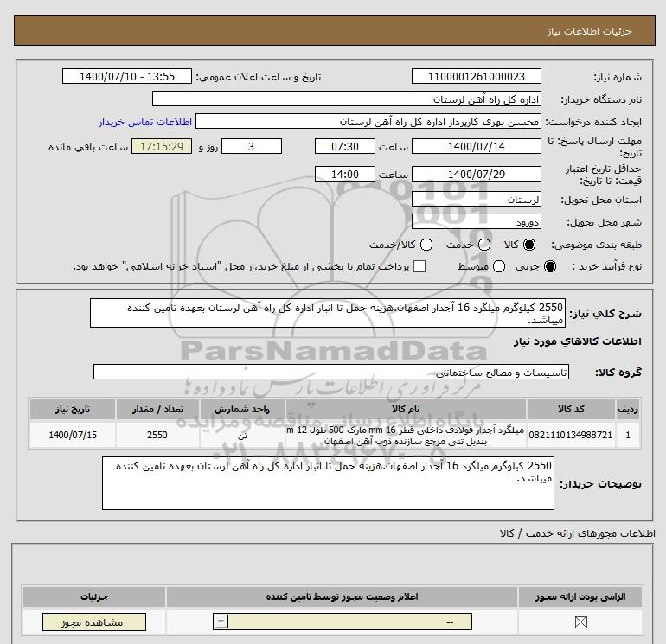The height and width of the screenshot is (644, 666).
Task: Click the response deadline time 07:30 field
Action: pyautogui.click(x=345, y=146)
